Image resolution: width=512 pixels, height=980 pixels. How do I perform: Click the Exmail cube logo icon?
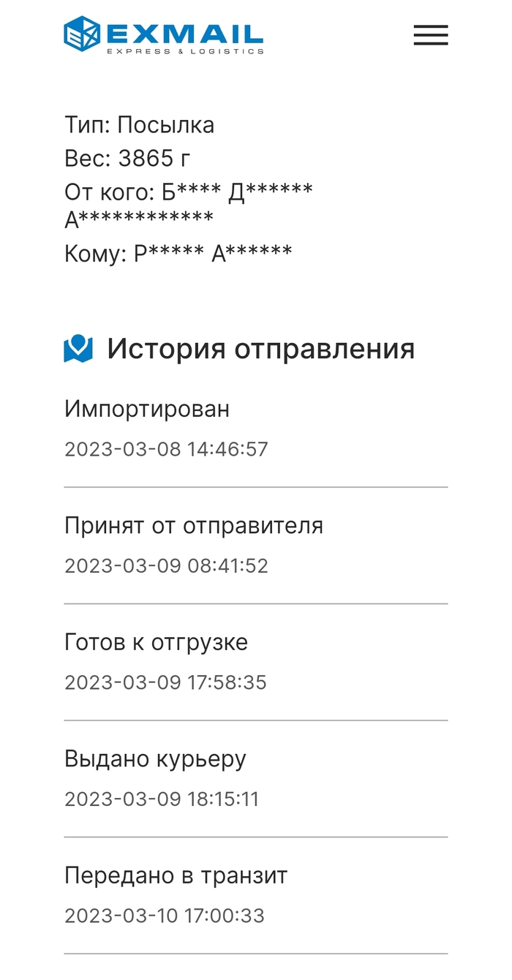(x=82, y=34)
